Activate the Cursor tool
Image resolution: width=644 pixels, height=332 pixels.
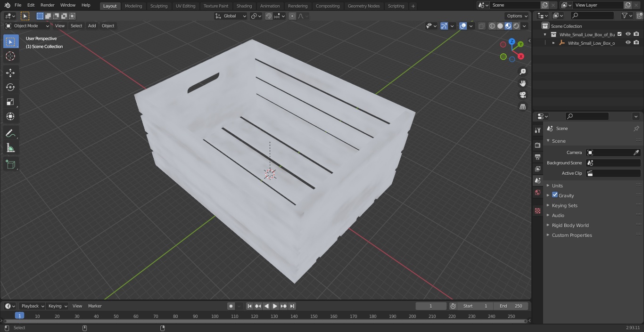click(10, 57)
